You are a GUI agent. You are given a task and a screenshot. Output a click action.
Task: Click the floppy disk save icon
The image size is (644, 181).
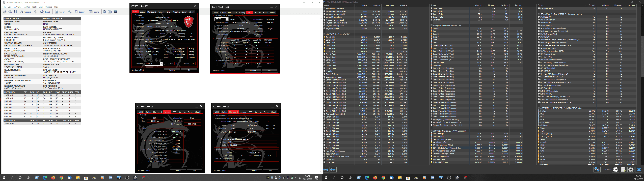(x=15, y=12)
